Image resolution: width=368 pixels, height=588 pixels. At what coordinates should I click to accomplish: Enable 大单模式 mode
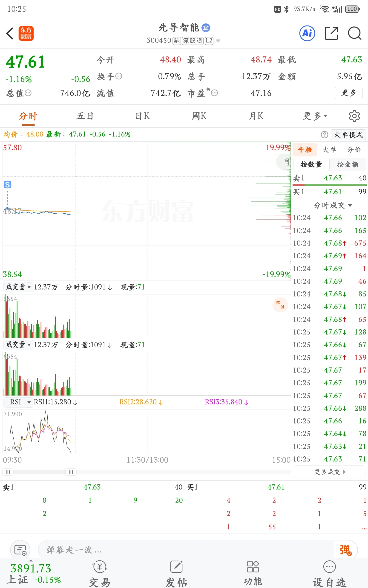pyautogui.click(x=348, y=135)
